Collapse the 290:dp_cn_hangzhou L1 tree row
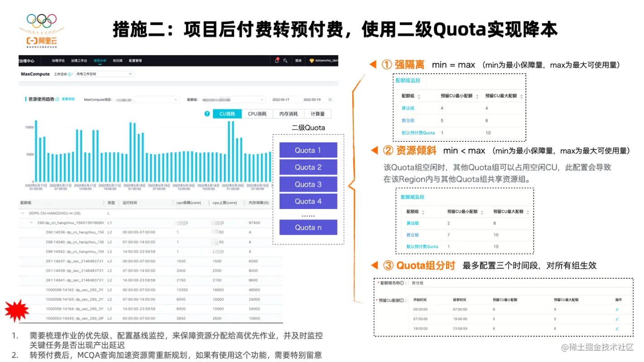The width and height of the screenshot is (644, 362). click(31, 223)
